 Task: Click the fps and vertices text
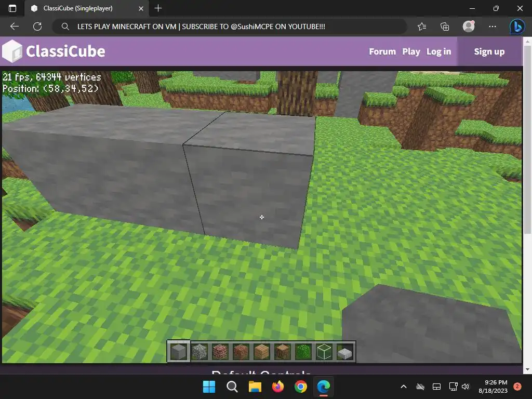click(52, 77)
